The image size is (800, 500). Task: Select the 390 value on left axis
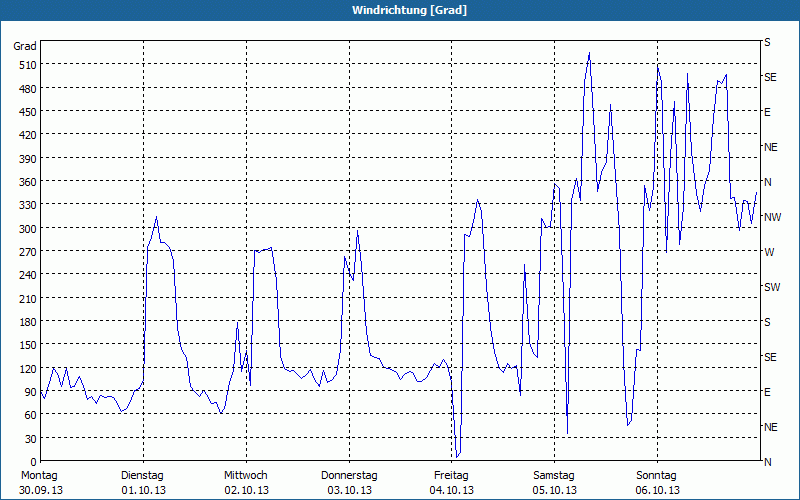click(x=28, y=159)
